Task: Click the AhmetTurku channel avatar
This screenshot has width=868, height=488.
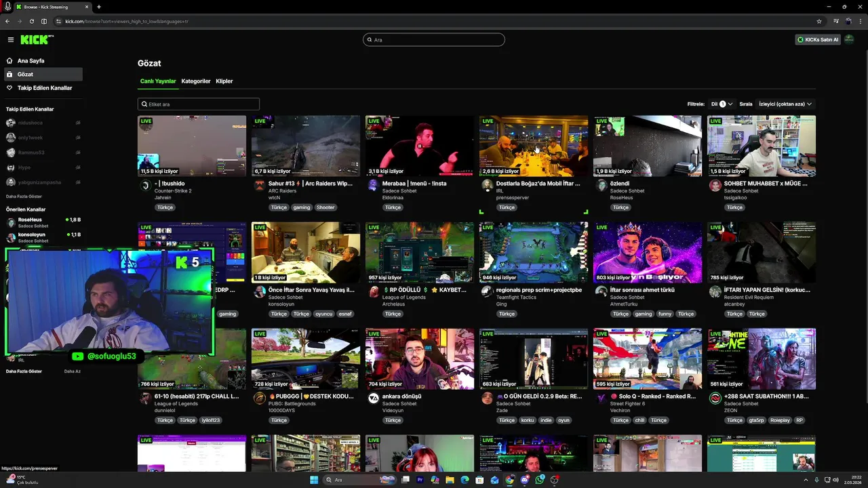Action: (601, 292)
